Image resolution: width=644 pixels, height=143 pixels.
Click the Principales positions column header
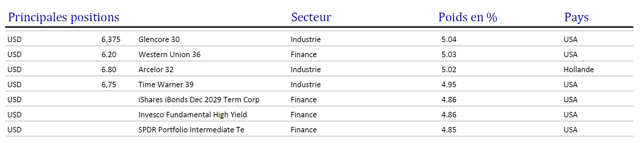64,17
